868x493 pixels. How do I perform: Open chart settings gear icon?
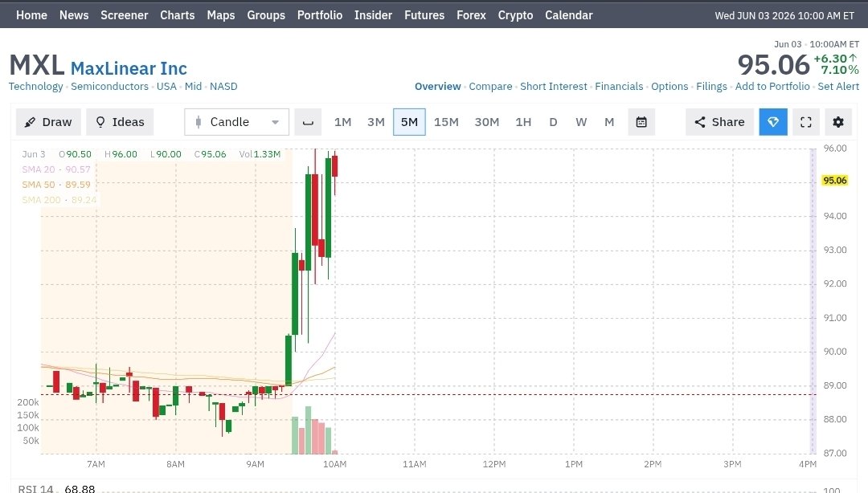click(x=838, y=122)
